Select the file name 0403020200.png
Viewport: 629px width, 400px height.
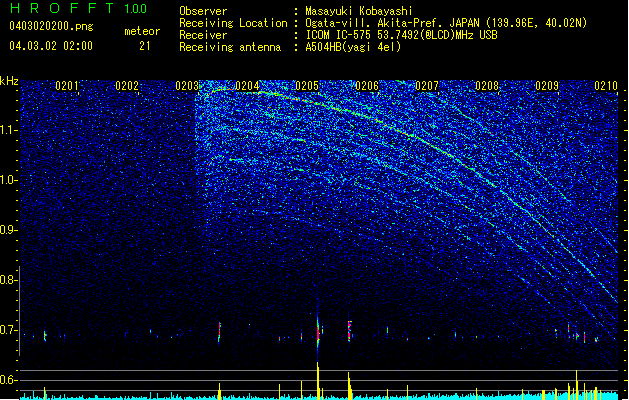(x=51, y=27)
